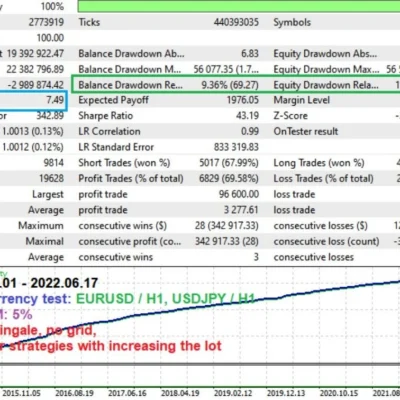Click chart date 2015.11.05
Image resolution: width=400 pixels, height=400 pixels.
point(21,393)
